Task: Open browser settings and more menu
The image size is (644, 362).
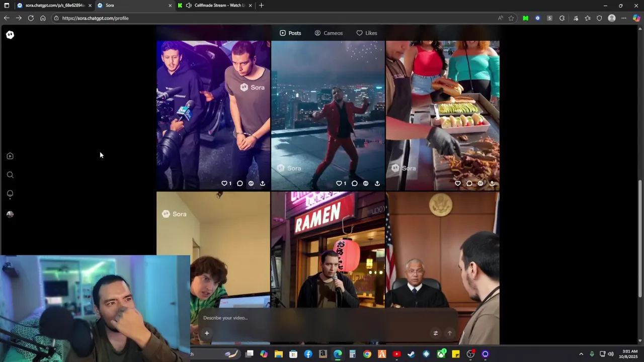Action: [624, 18]
